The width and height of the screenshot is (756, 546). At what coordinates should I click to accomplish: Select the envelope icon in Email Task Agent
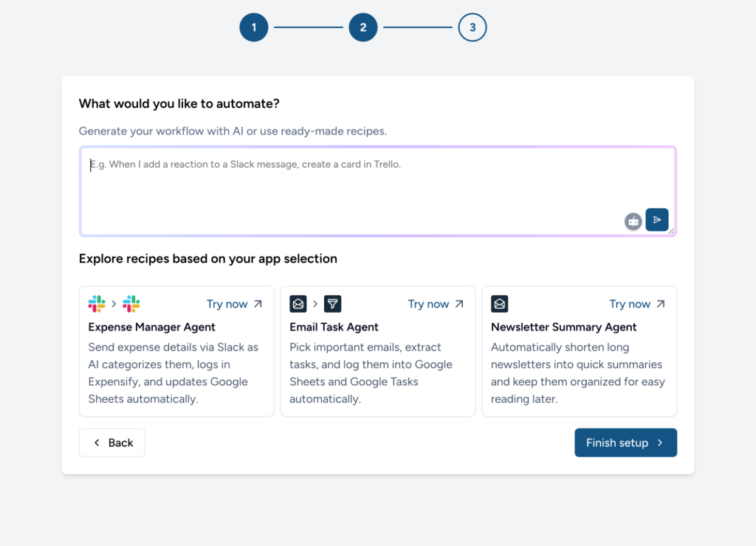298,304
